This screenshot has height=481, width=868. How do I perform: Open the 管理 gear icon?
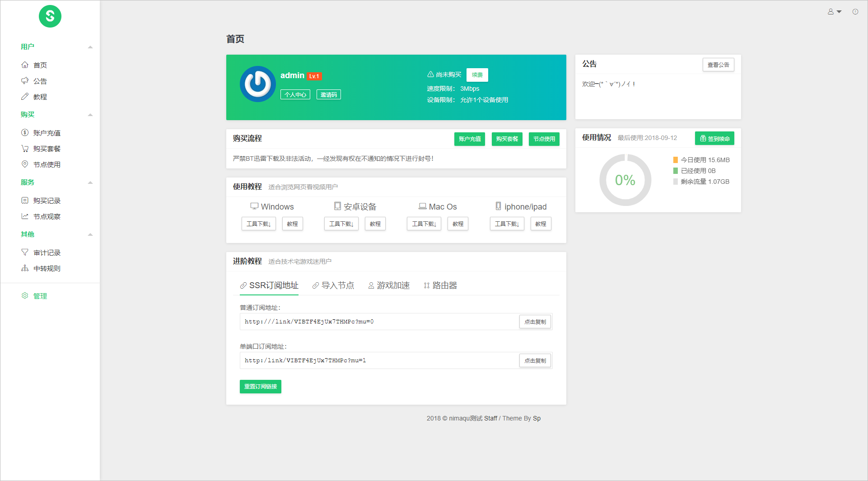[x=25, y=295]
